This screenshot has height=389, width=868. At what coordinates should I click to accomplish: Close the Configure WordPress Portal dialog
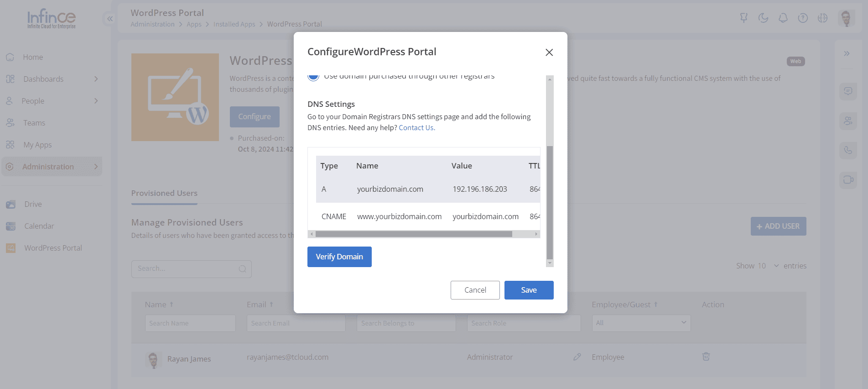549,53
